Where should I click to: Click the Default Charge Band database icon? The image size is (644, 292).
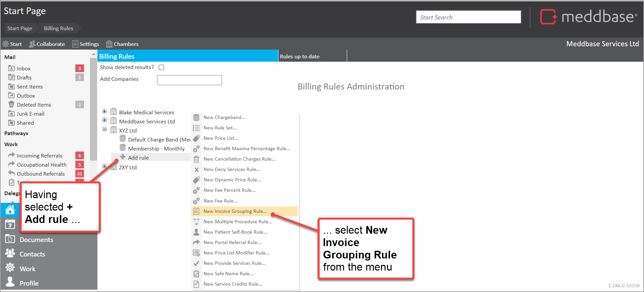(x=123, y=139)
